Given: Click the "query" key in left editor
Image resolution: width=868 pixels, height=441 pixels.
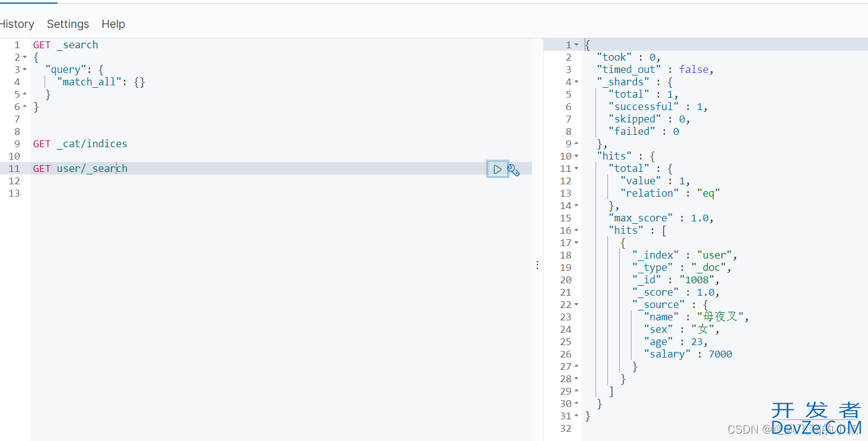Looking at the screenshot, I should tap(65, 69).
